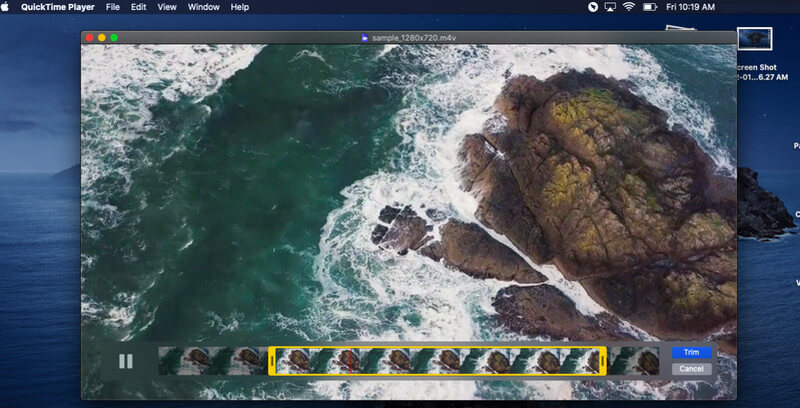The width and height of the screenshot is (800, 408).
Task: Open the QuickTime Player menu
Action: 58,7
